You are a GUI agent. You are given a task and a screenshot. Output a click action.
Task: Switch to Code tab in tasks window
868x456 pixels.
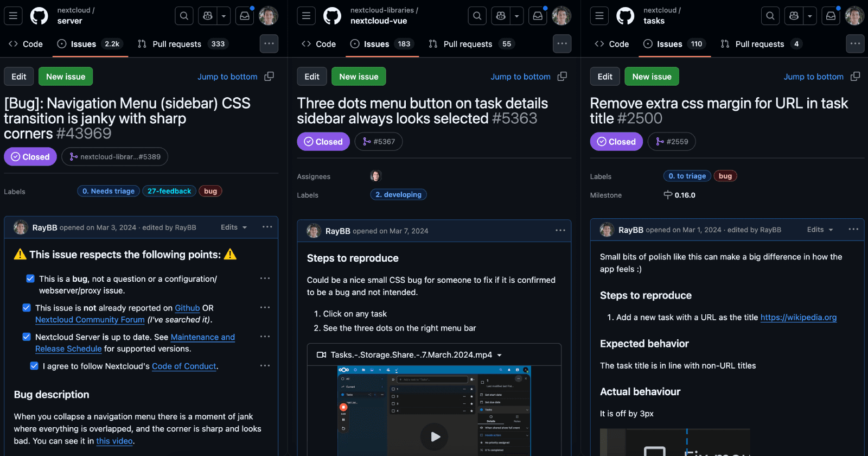(611, 43)
